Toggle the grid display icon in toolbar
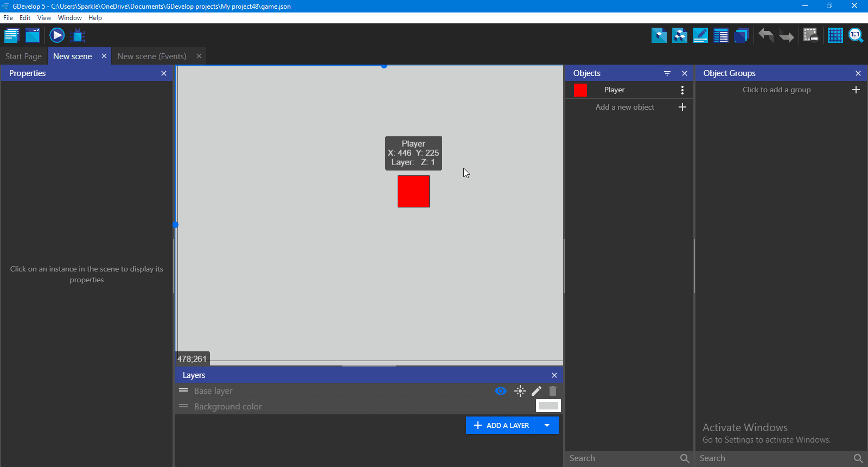This screenshot has width=868, height=467. pyautogui.click(x=835, y=35)
